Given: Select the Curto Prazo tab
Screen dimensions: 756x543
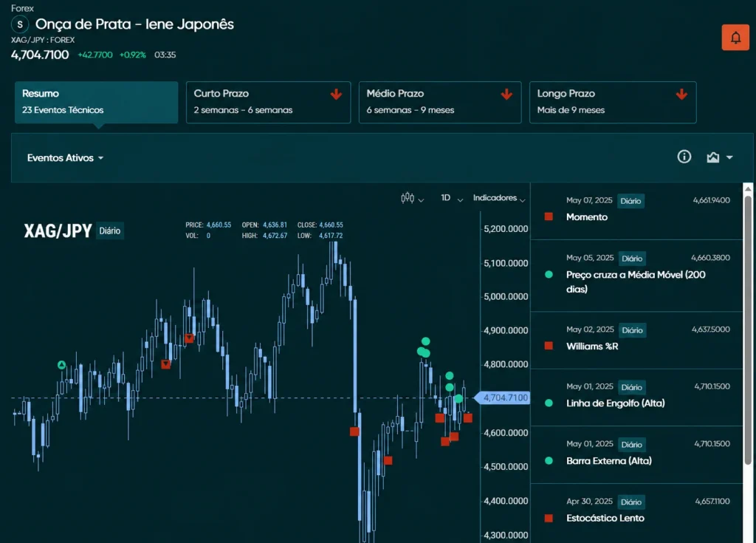Looking at the screenshot, I should 269,103.
